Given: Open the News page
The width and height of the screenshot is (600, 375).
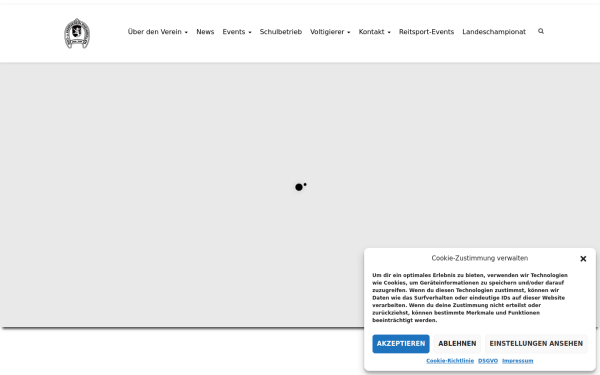Looking at the screenshot, I should pos(205,32).
